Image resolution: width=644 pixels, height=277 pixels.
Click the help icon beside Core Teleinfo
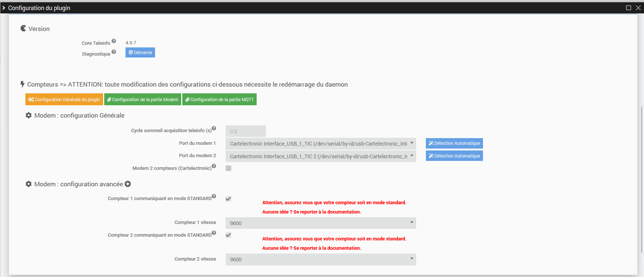tap(114, 41)
